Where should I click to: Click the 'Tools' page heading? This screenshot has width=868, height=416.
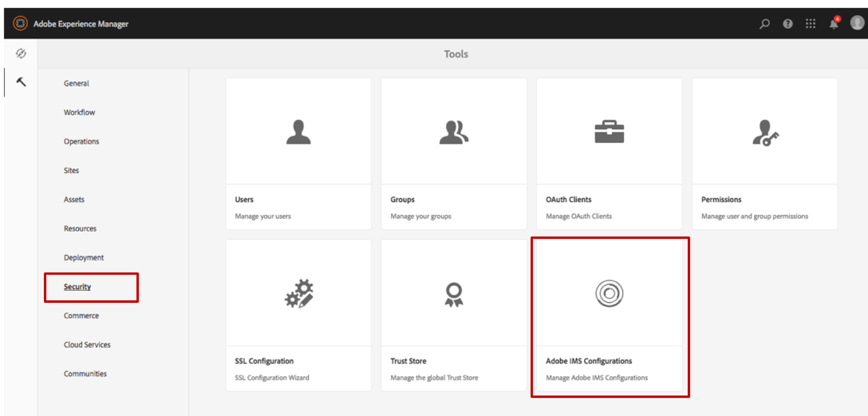coord(456,54)
